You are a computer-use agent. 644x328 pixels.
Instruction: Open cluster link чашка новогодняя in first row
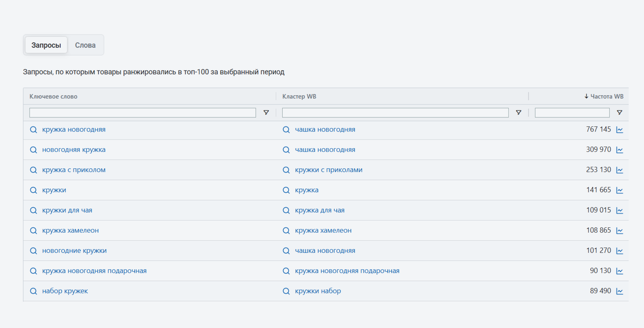[x=325, y=130]
